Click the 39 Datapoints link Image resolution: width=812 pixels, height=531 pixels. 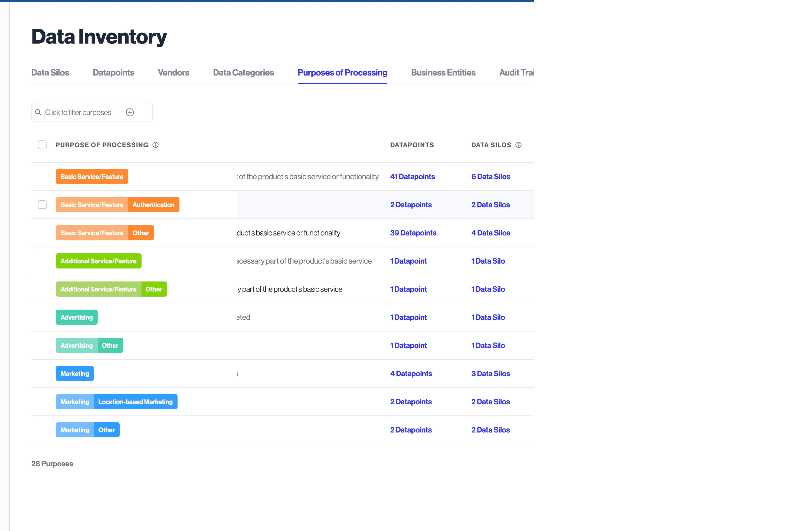413,233
